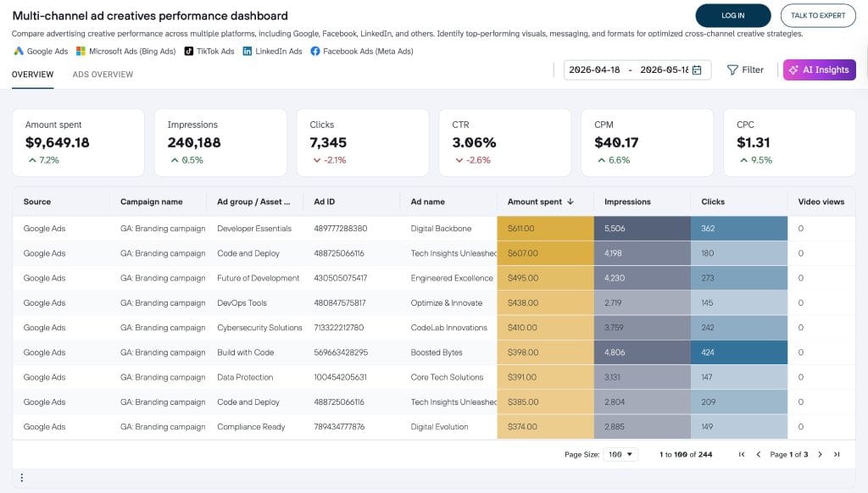Viewport: 868px width, 493px height.
Task: Click the TALK TO EXPERT button
Action: [x=818, y=15]
